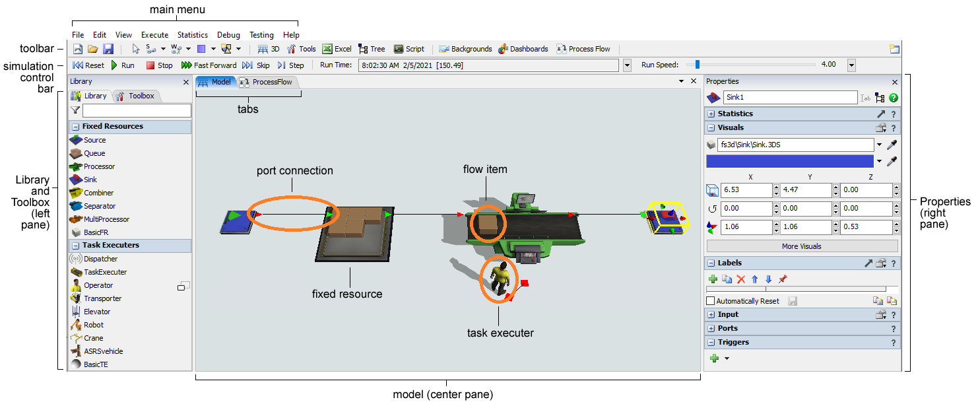Screen dimensions: 980x408
Task: Delete label with the red X icon
Action: tap(740, 279)
